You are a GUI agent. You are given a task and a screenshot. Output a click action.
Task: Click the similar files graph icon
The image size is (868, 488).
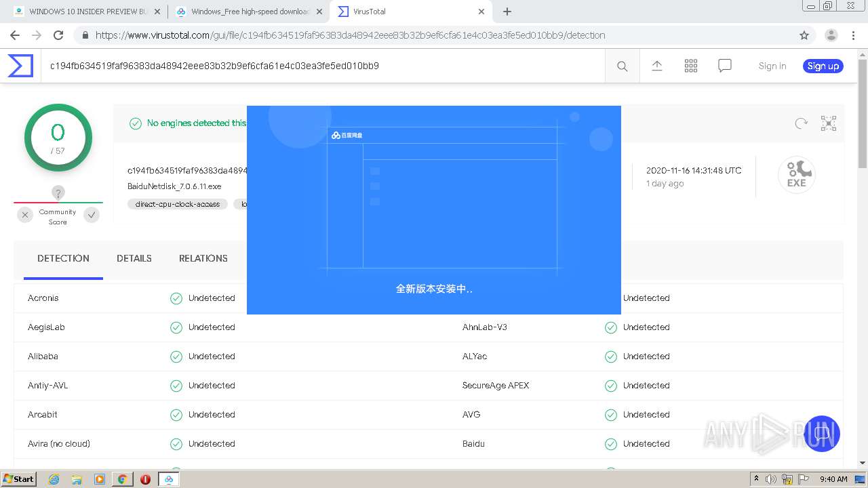(829, 123)
